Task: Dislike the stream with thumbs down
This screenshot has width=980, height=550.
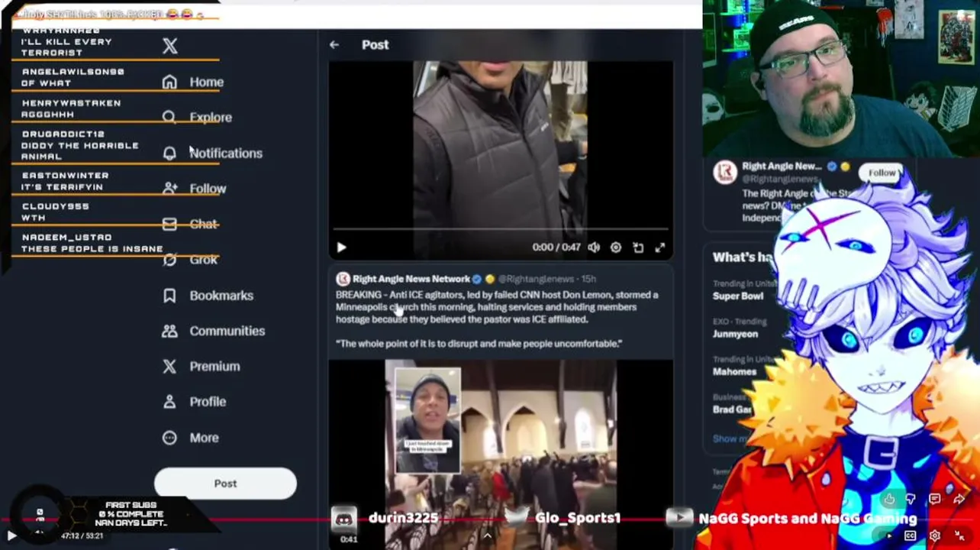Action: 911,500
